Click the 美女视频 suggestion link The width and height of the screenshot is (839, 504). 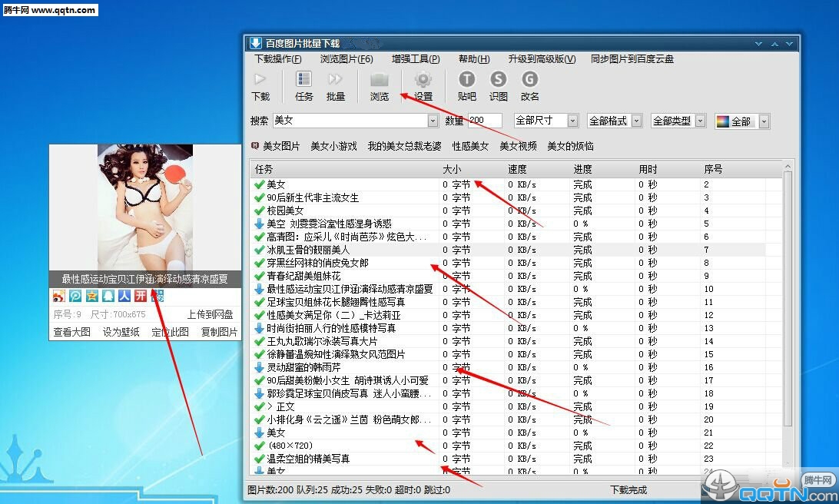coord(518,146)
